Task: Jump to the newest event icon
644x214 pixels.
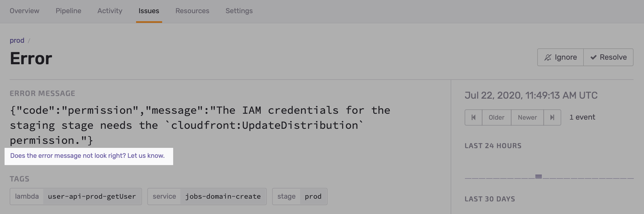Action: point(552,117)
